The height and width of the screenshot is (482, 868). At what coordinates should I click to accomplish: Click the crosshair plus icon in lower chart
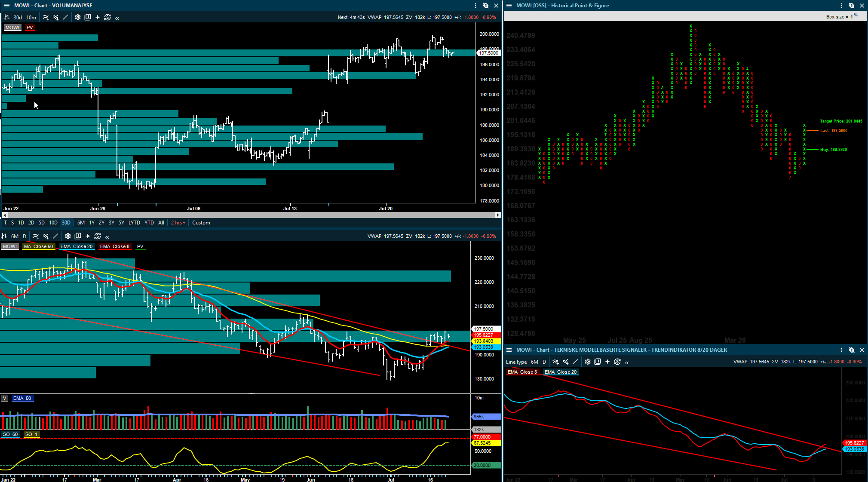click(x=88, y=236)
